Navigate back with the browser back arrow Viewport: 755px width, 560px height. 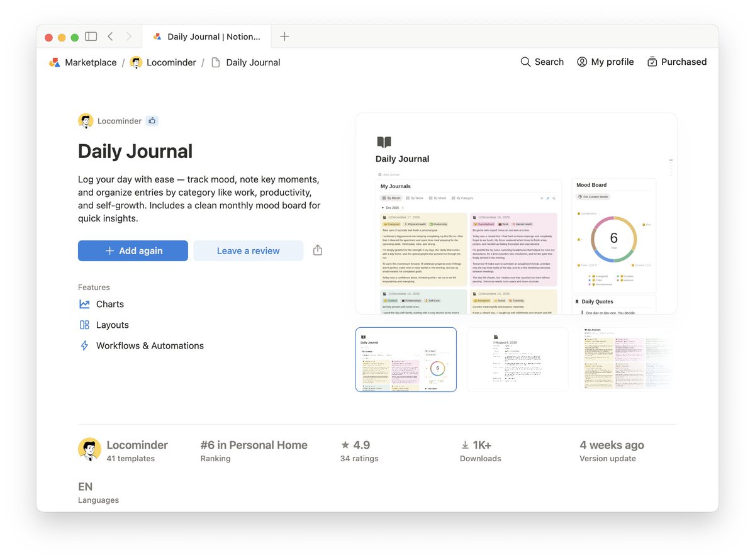pyautogui.click(x=110, y=36)
